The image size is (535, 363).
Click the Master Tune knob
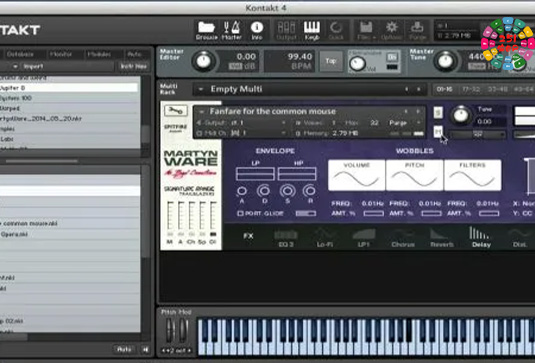[x=445, y=61]
